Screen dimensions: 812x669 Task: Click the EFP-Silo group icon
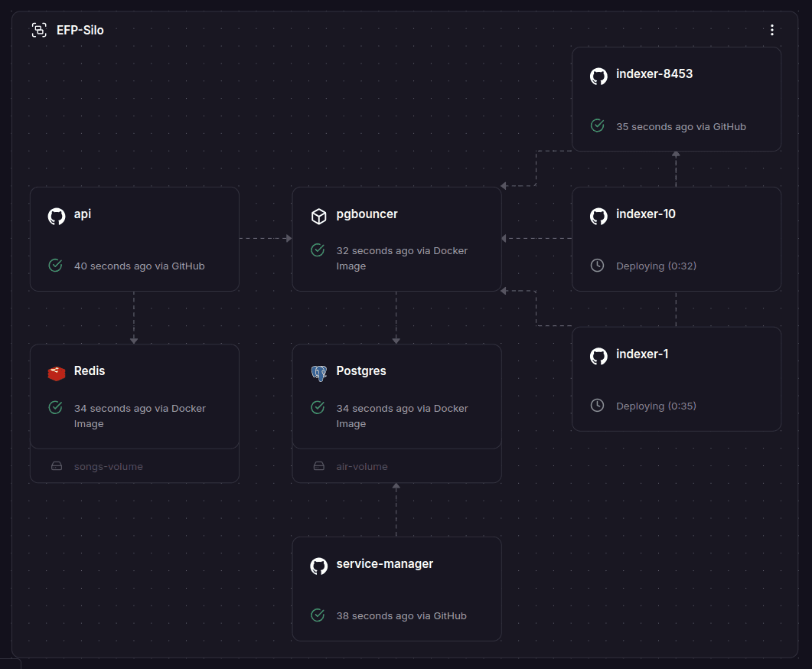click(x=38, y=30)
